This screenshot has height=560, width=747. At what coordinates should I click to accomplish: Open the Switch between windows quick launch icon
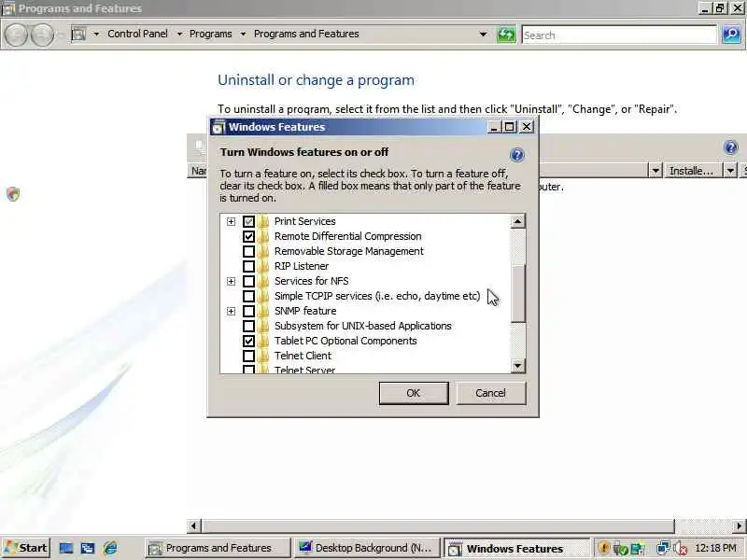(x=88, y=548)
